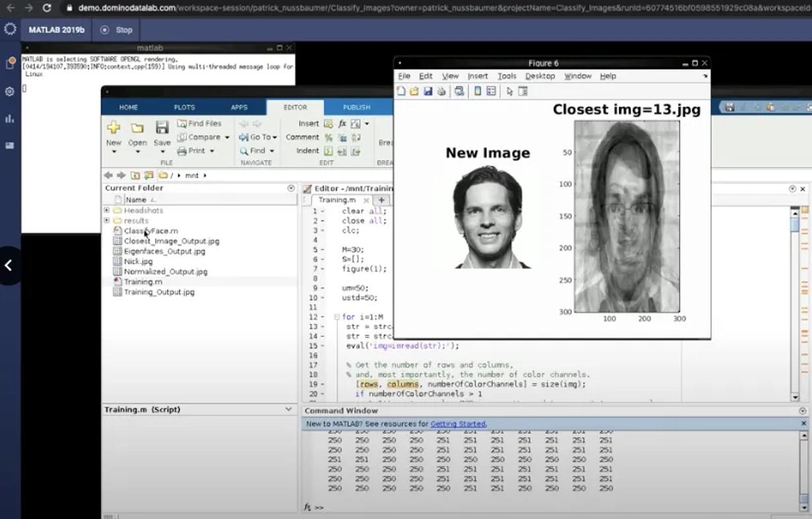Click the Stop button in the top bar
The height and width of the screenshot is (519, 812).
click(x=118, y=29)
